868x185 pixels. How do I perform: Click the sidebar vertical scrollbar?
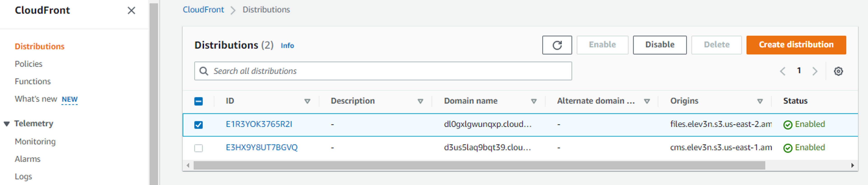pyautogui.click(x=154, y=94)
